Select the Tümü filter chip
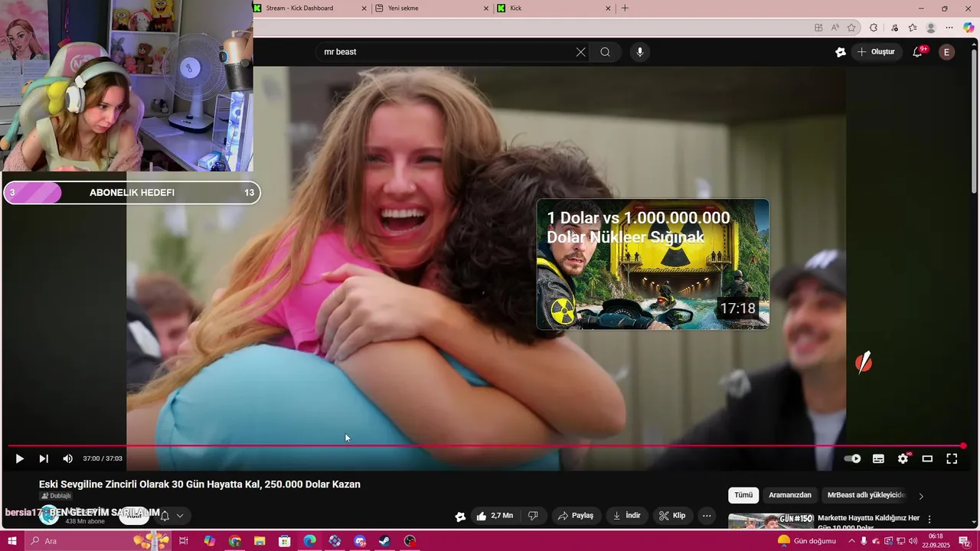This screenshot has width=980, height=551. [x=743, y=495]
